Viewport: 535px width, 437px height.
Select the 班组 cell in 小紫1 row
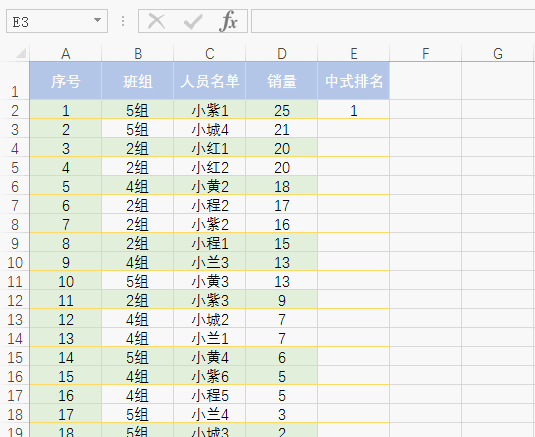(x=138, y=109)
